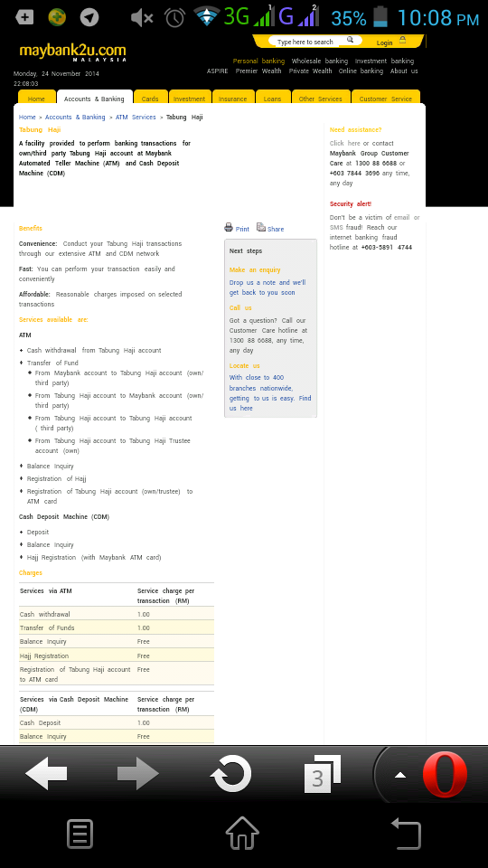This screenshot has width=488, height=868.
Task: Open the red Opera menu icon
Action: pyautogui.click(x=445, y=774)
